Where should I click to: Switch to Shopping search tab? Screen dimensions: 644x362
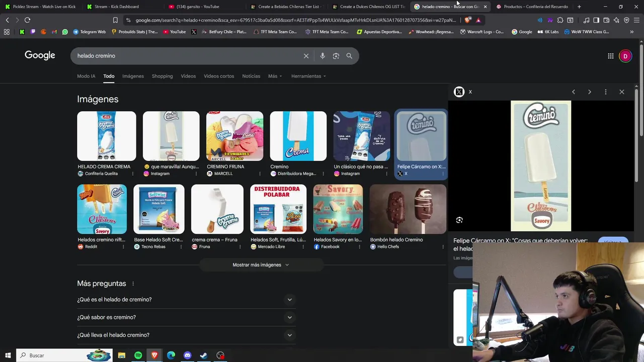point(162,76)
